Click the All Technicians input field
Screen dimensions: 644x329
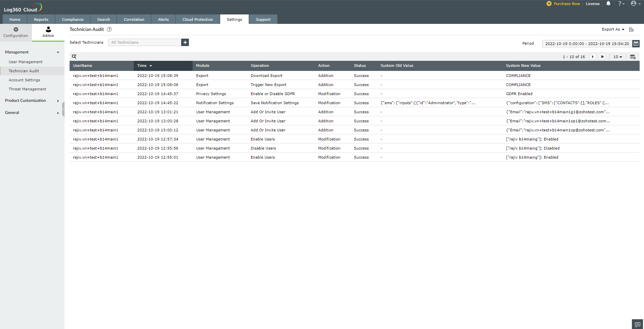pyautogui.click(x=145, y=42)
